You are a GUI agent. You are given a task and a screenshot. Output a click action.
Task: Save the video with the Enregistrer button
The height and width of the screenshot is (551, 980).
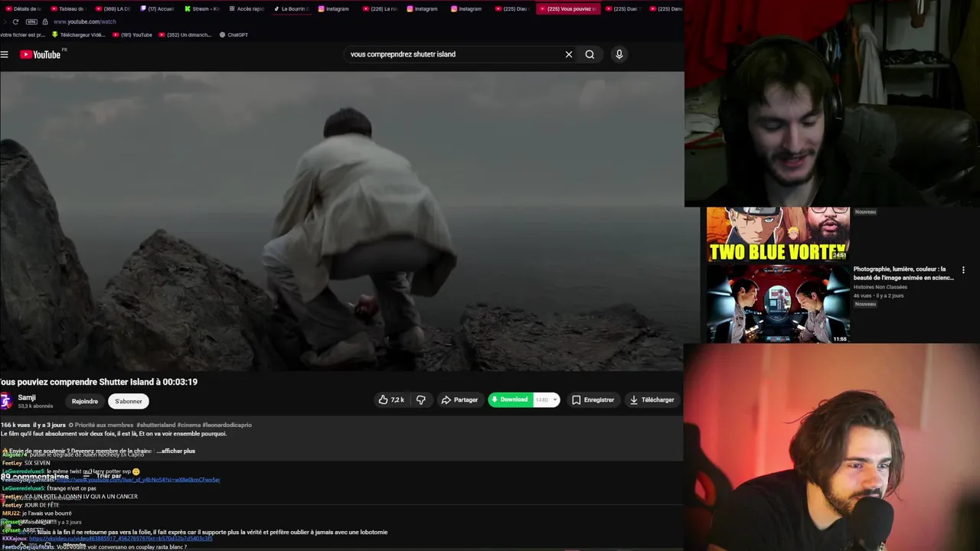[x=593, y=399]
